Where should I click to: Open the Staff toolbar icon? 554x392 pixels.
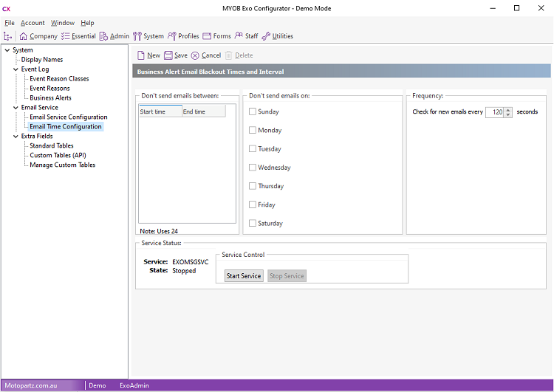pyautogui.click(x=239, y=35)
